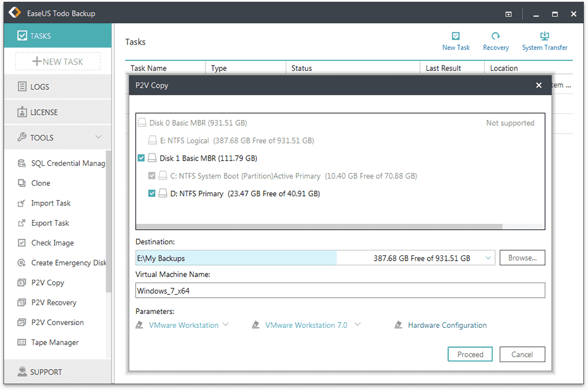Open the Clone tool in sidebar
The image size is (588, 390).
pyautogui.click(x=41, y=183)
